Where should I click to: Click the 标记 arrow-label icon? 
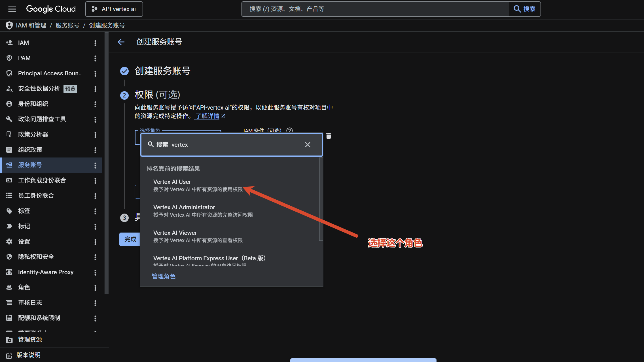coord(9,226)
